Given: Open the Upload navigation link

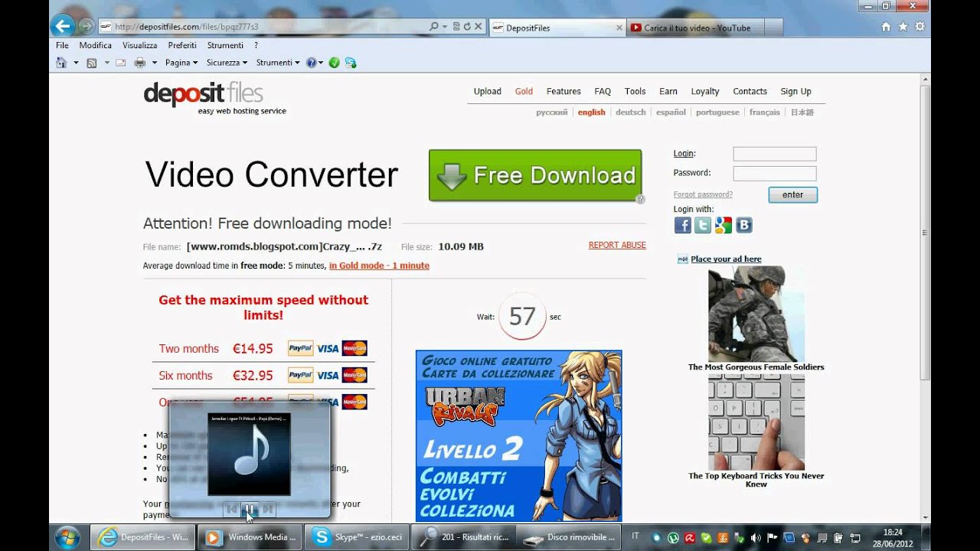Looking at the screenshot, I should coord(487,91).
